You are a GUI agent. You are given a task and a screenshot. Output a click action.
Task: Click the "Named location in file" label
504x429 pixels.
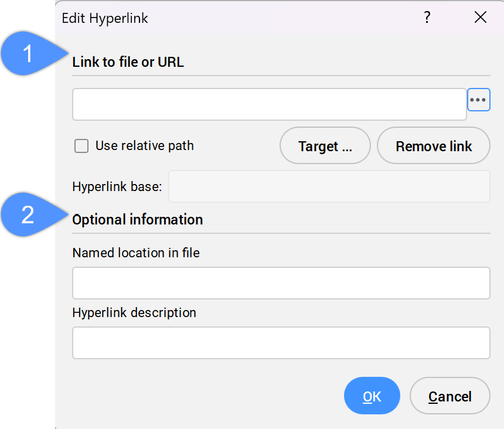(x=136, y=253)
